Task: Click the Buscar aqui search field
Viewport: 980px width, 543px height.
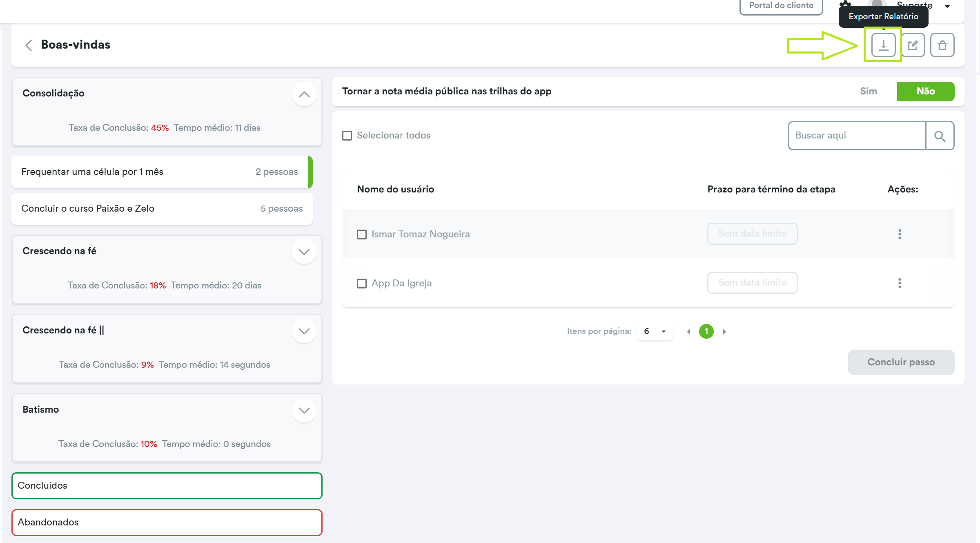Action: [857, 136]
